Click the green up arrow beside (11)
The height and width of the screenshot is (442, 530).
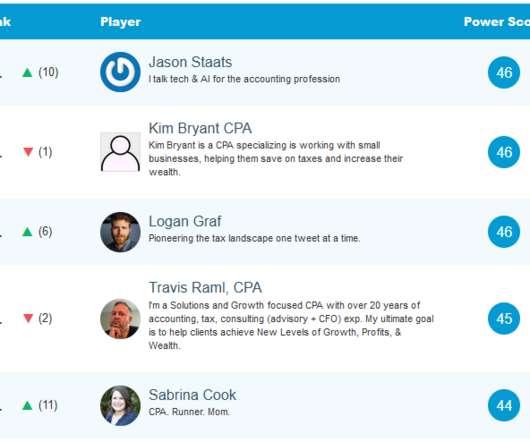27,405
